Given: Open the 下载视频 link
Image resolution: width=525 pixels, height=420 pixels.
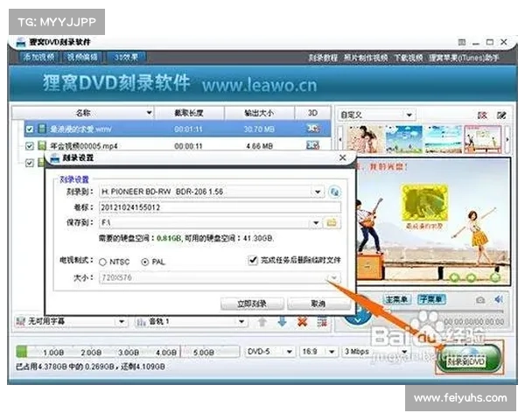Looking at the screenshot, I should click(408, 58).
